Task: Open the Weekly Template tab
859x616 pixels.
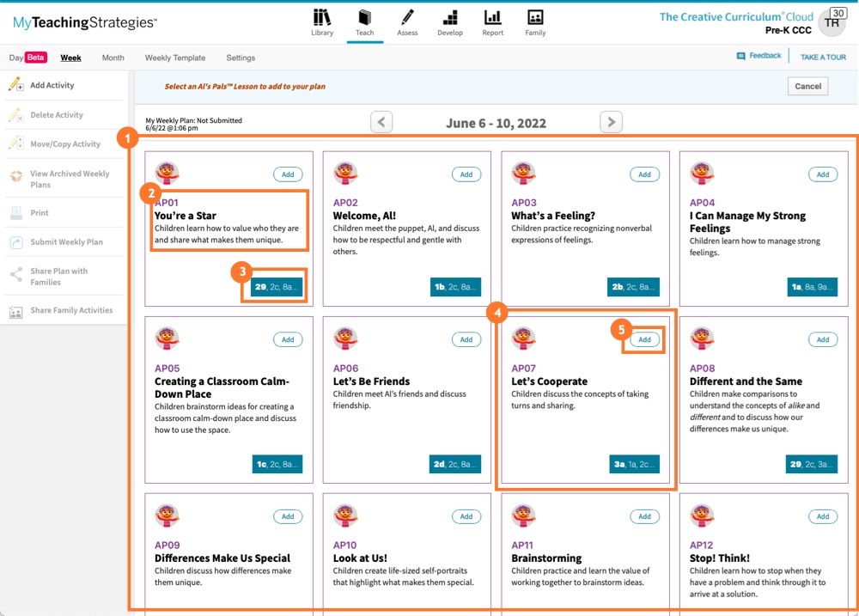Action: pos(175,58)
